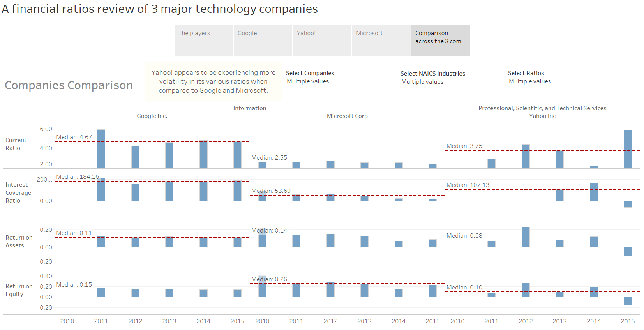The height and width of the screenshot is (330, 644).
Task: Open Select Ratios multiple values dropdown
Action: click(530, 81)
